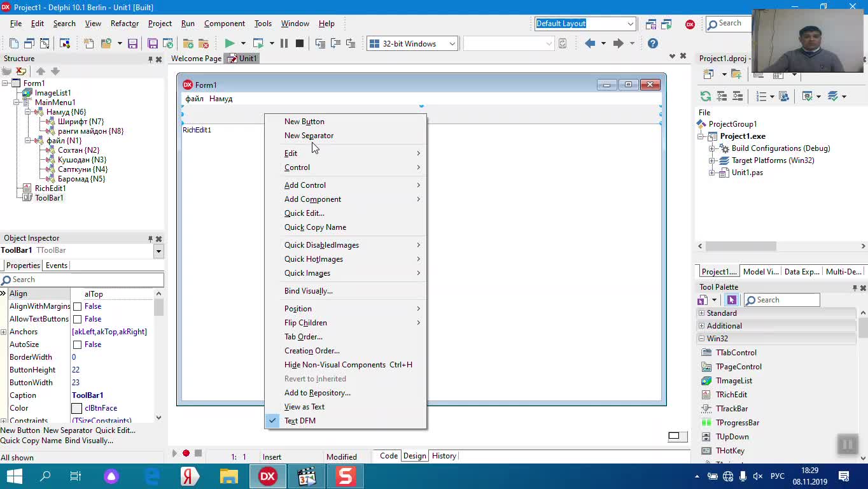Click the Color property clBtnFace swatch
Screen dimensions: 868x489
(77, 408)
